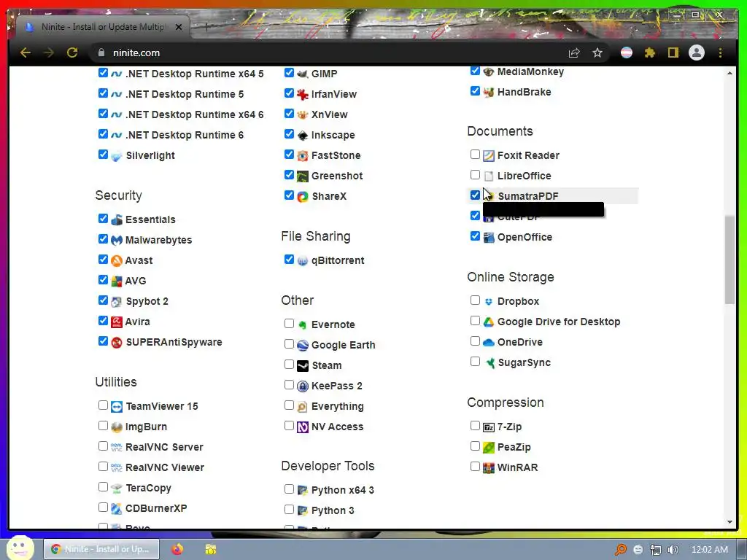Click the RealVNC Viewer label

[x=165, y=467]
